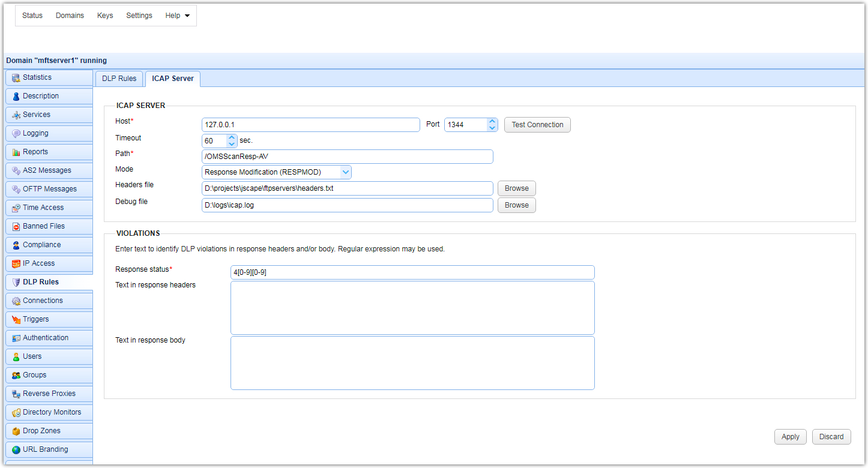This screenshot has height=468, width=868.
Task: Expand the Help menu
Action: click(177, 15)
